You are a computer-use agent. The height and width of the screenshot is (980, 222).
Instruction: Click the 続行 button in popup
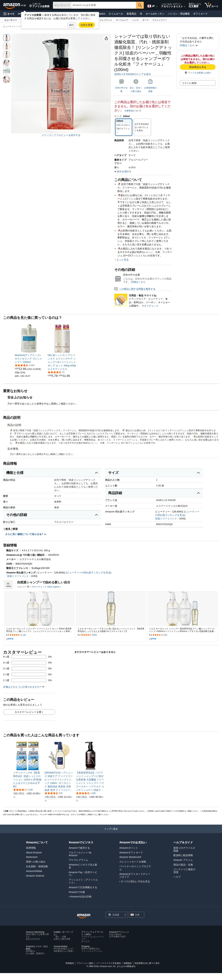(x=72, y=25)
